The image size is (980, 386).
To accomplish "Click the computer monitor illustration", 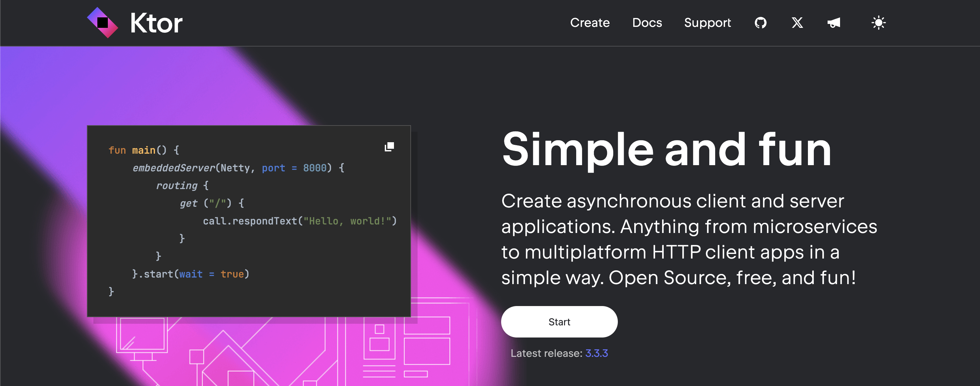I will (x=142, y=339).
